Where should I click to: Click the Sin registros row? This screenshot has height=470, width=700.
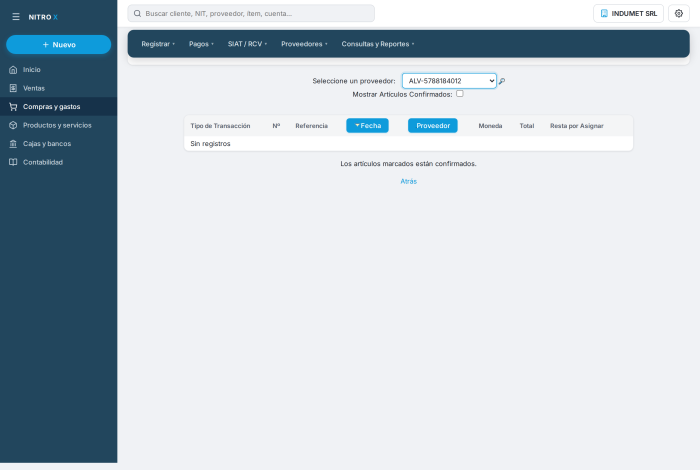(408, 144)
